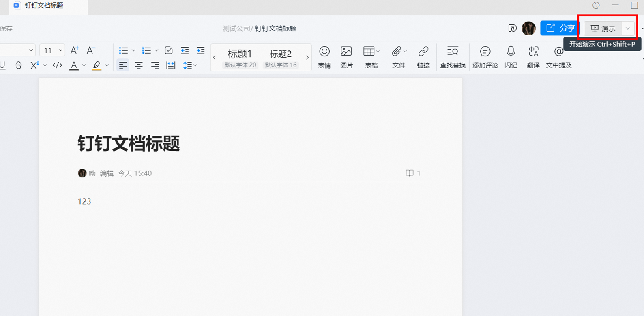Toggle left text alignment

coord(123,65)
